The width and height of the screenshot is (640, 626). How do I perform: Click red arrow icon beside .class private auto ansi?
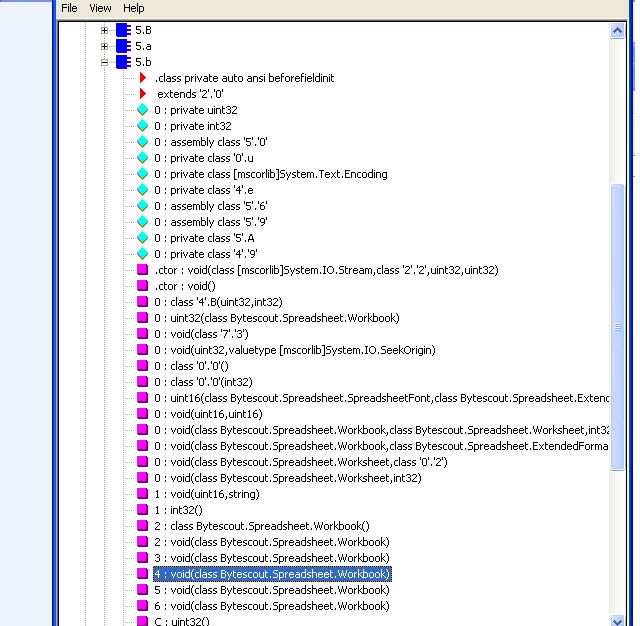click(142, 78)
